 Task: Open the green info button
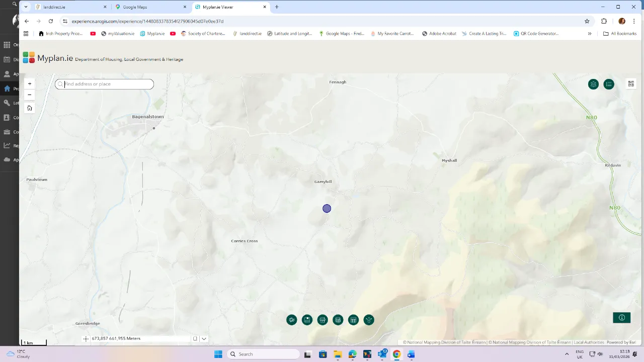621,318
